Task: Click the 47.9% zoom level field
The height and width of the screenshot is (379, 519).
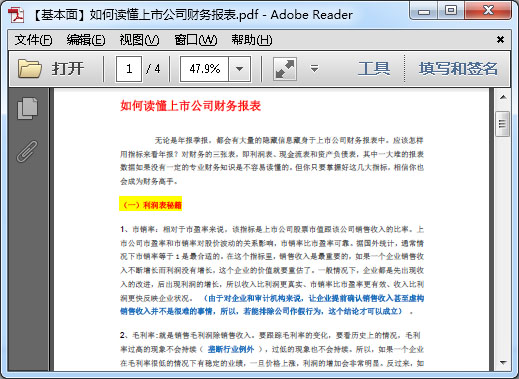Action: tap(204, 69)
